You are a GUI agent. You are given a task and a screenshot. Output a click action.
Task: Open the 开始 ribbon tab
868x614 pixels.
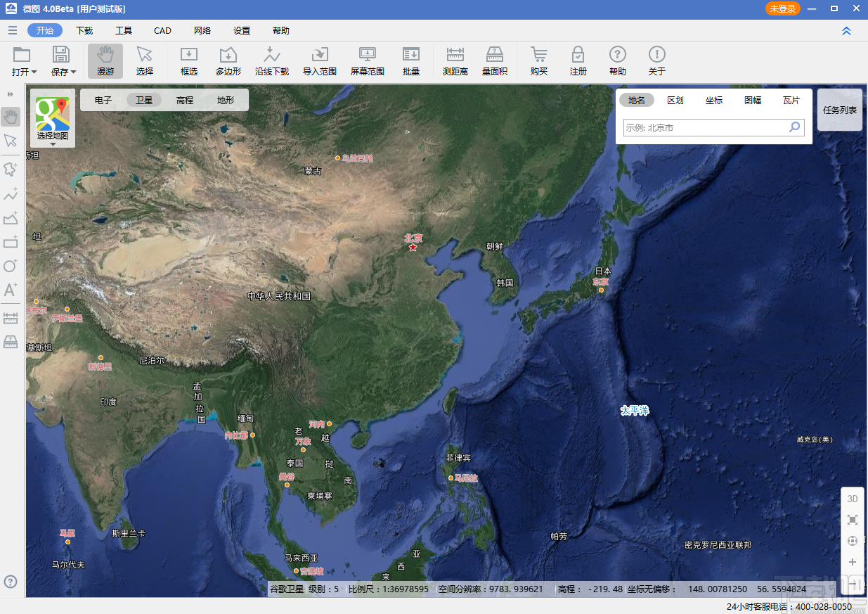[x=45, y=30]
